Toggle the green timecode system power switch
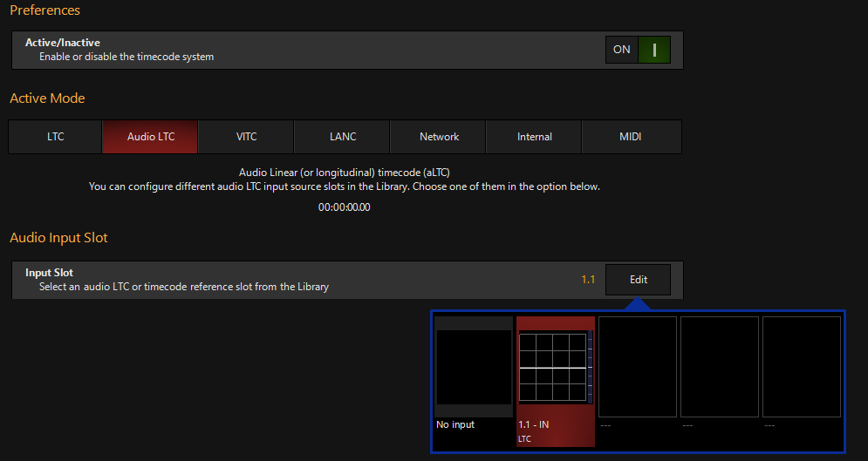This screenshot has height=461, width=868. click(x=654, y=50)
